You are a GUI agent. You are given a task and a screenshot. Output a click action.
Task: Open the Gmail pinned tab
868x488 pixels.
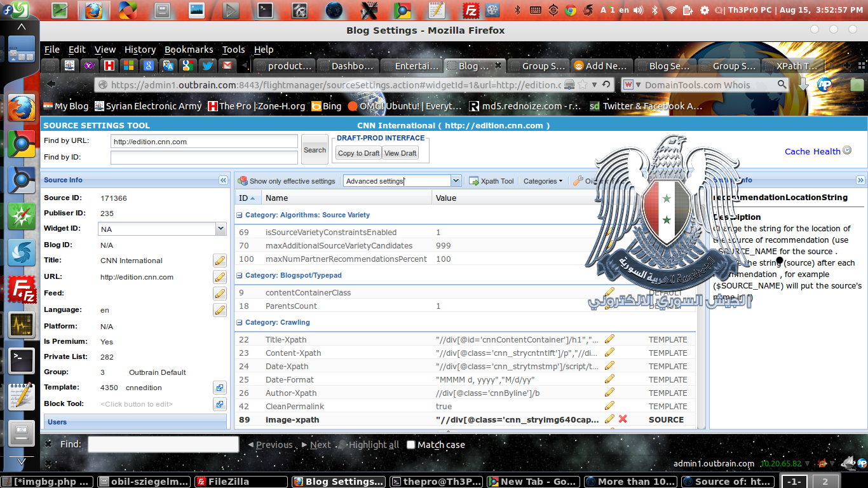pos(227,65)
